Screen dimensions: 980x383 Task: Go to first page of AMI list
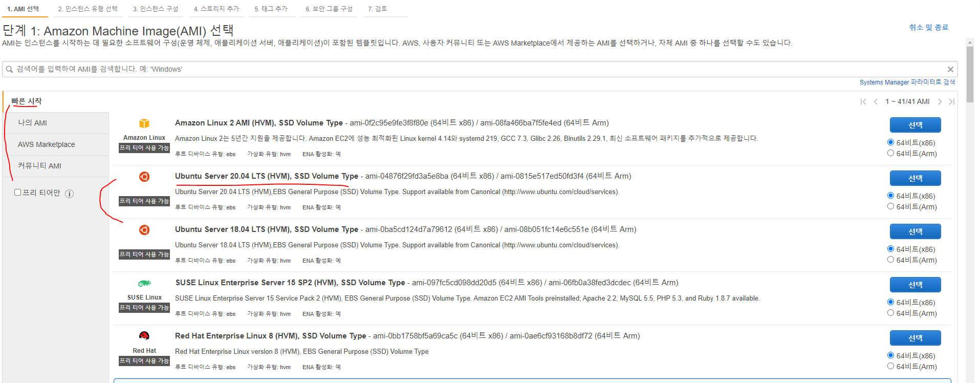click(x=863, y=102)
